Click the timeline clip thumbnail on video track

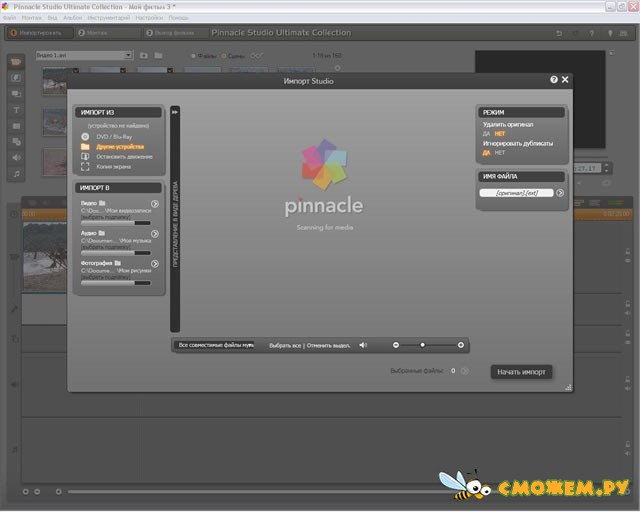pyautogui.click(x=45, y=256)
